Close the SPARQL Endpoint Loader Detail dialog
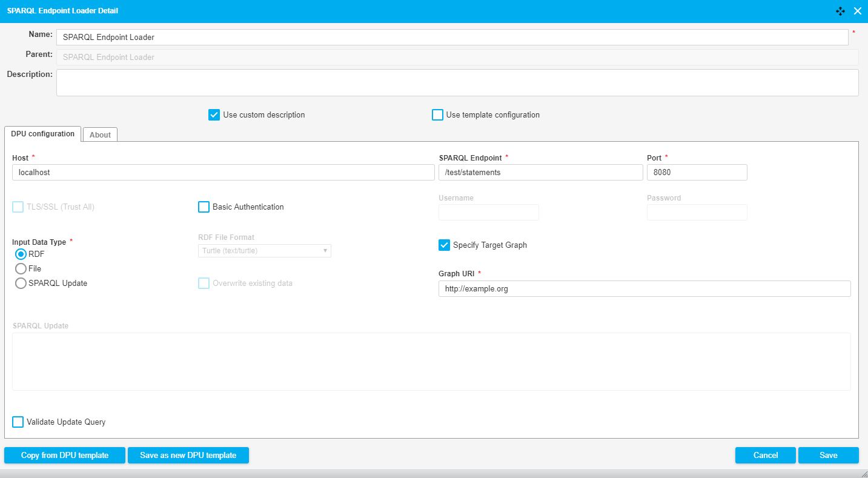The image size is (868, 478). [x=857, y=11]
